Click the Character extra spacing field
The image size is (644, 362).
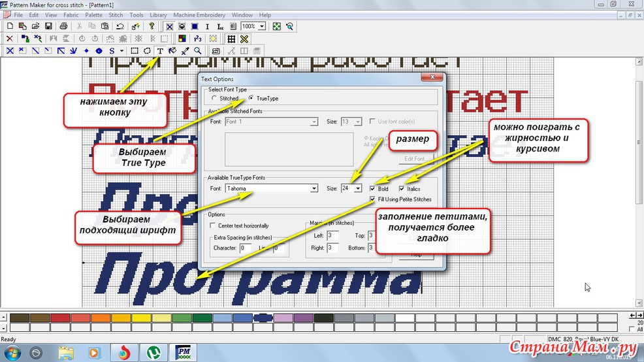click(x=245, y=248)
